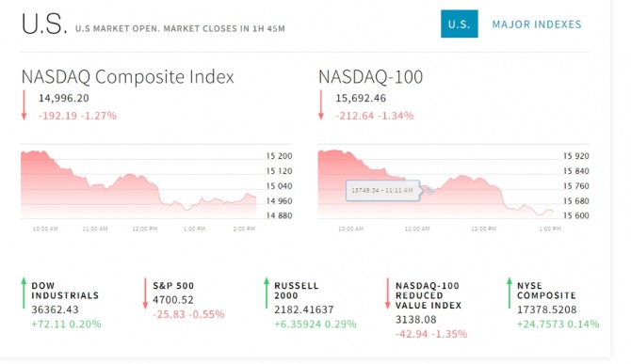
Task: Open the NASDAQ-100 Reduced Value Index label
Action: point(429,295)
